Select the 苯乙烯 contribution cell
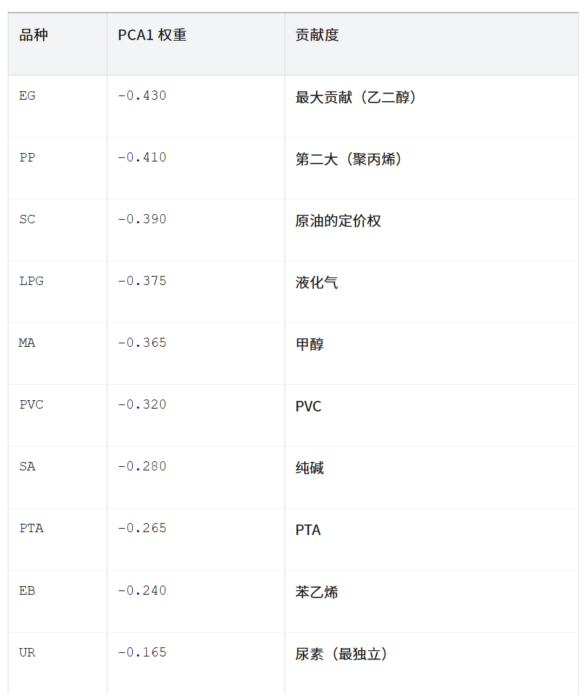 317,592
